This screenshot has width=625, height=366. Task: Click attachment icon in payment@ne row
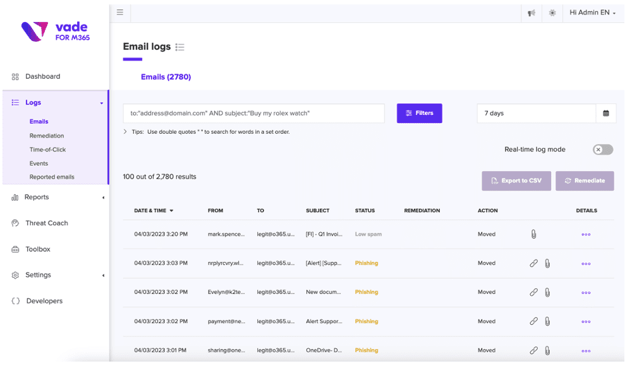(x=547, y=321)
